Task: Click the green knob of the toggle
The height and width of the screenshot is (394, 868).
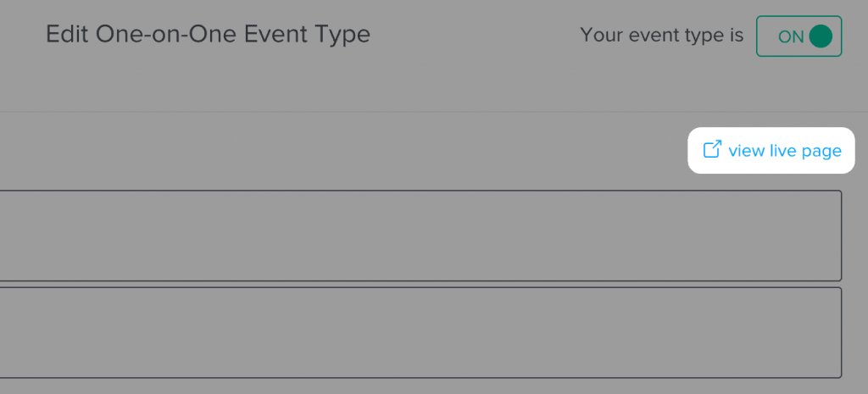Action: pos(821,36)
